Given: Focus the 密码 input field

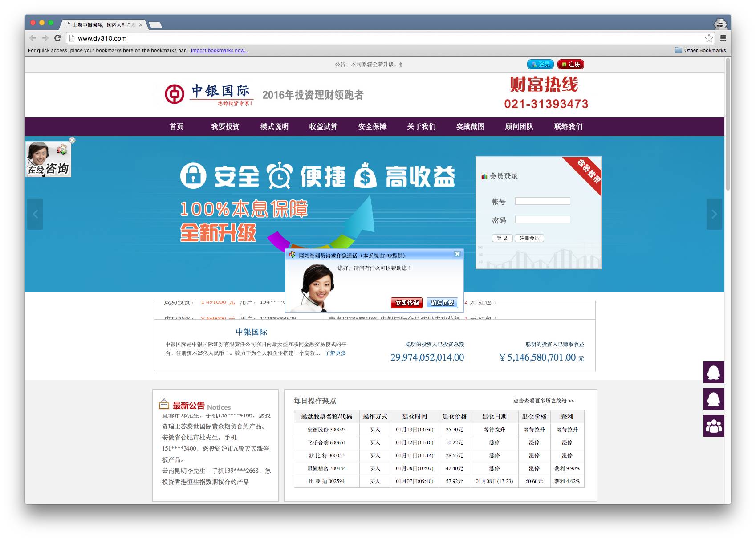Looking at the screenshot, I should click(x=542, y=220).
